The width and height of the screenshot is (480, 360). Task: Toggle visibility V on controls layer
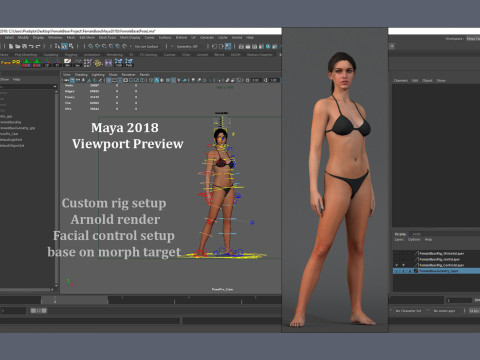(396, 265)
